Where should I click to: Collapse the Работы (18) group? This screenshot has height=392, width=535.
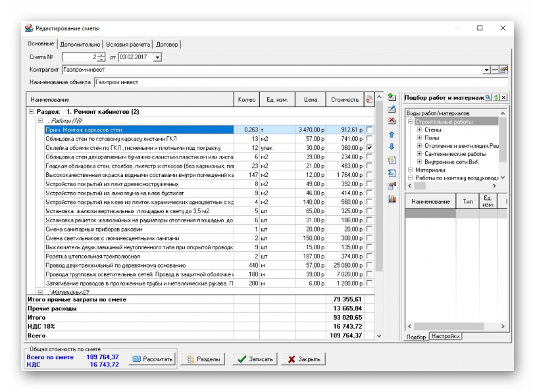pyautogui.click(x=40, y=120)
